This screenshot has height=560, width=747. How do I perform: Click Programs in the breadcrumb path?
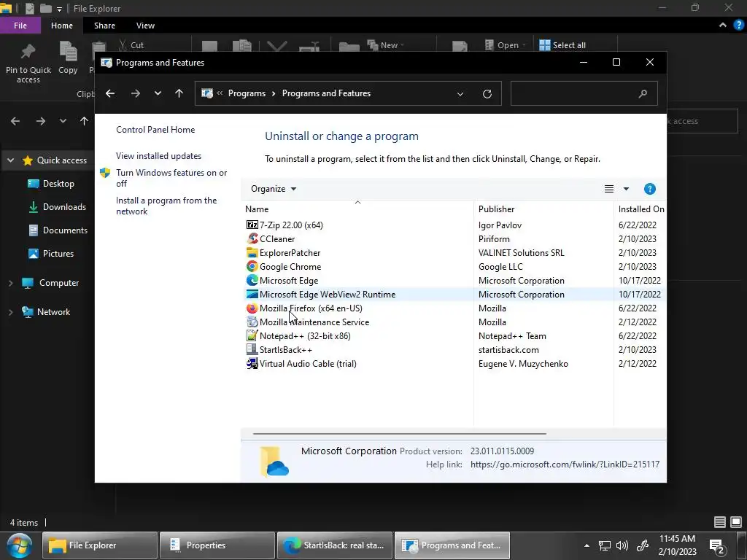pyautogui.click(x=247, y=93)
